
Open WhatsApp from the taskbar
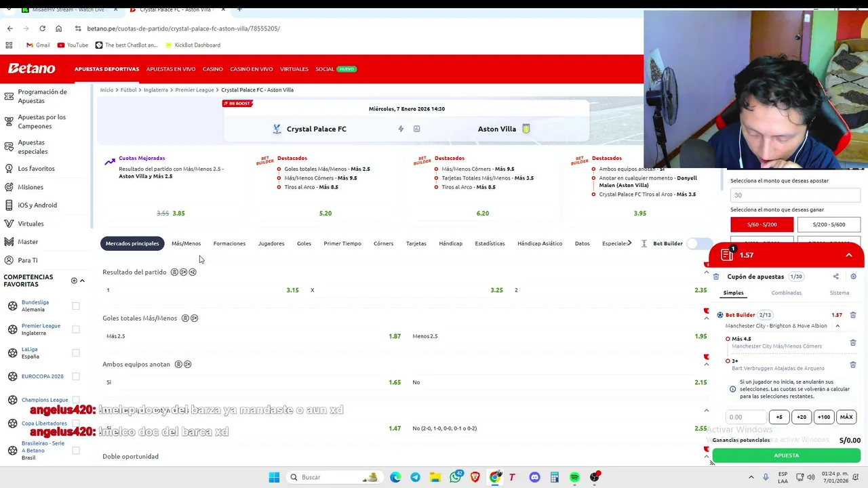(455, 477)
